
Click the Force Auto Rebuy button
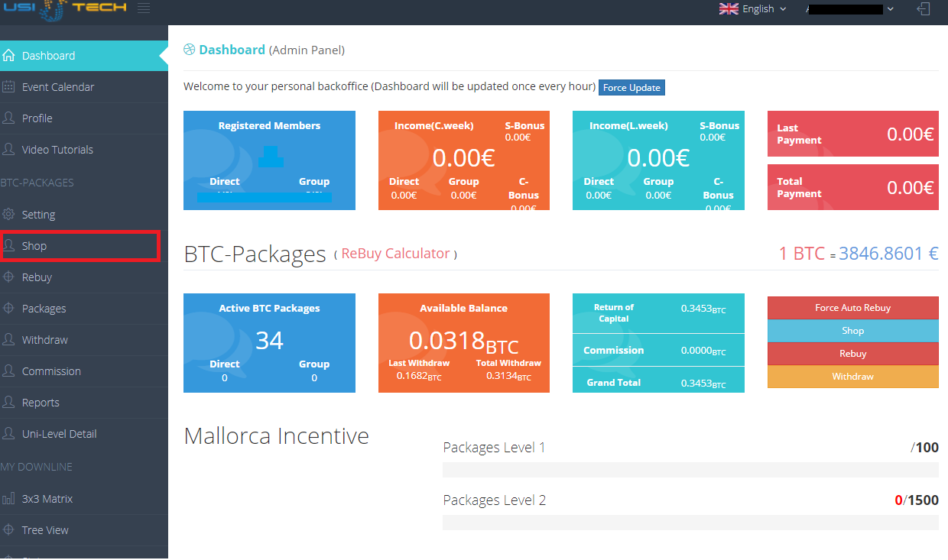pyautogui.click(x=852, y=308)
